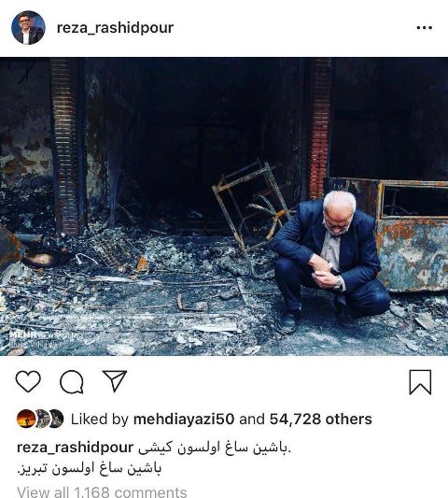Open mehdiayazi50 profile from likes

[184, 420]
